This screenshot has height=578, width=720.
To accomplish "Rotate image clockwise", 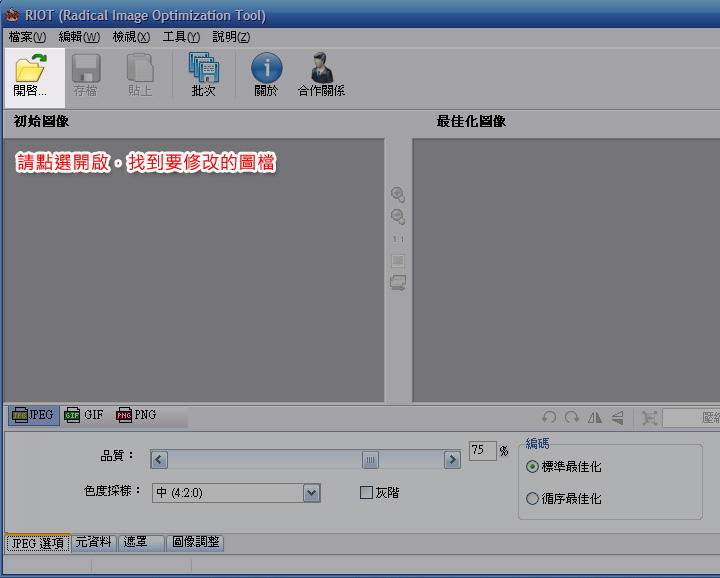I will click(x=572, y=417).
